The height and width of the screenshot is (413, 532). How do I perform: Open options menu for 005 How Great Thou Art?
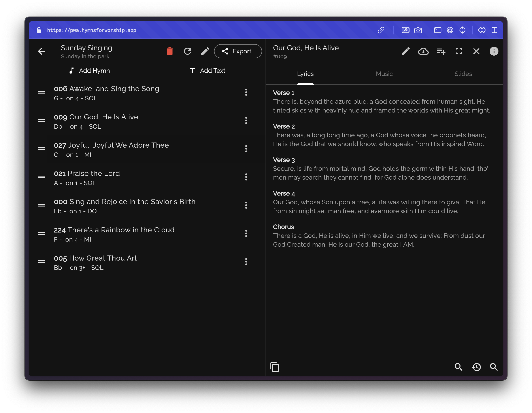(246, 262)
